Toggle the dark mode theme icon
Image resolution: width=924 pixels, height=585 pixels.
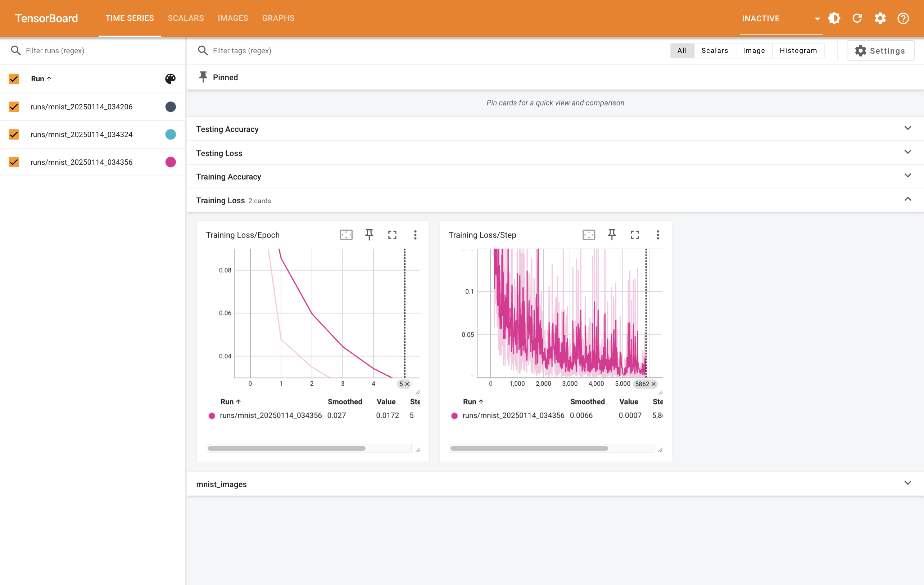[834, 18]
